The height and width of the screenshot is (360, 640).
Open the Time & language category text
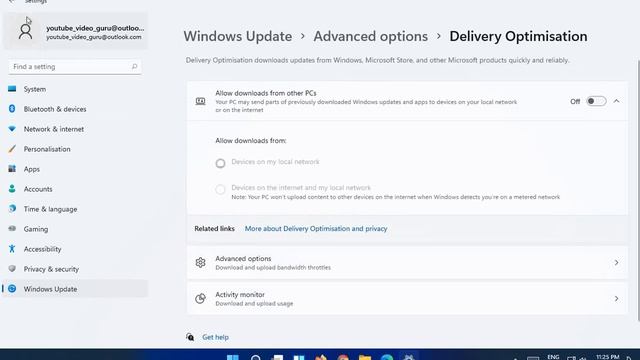coord(50,209)
